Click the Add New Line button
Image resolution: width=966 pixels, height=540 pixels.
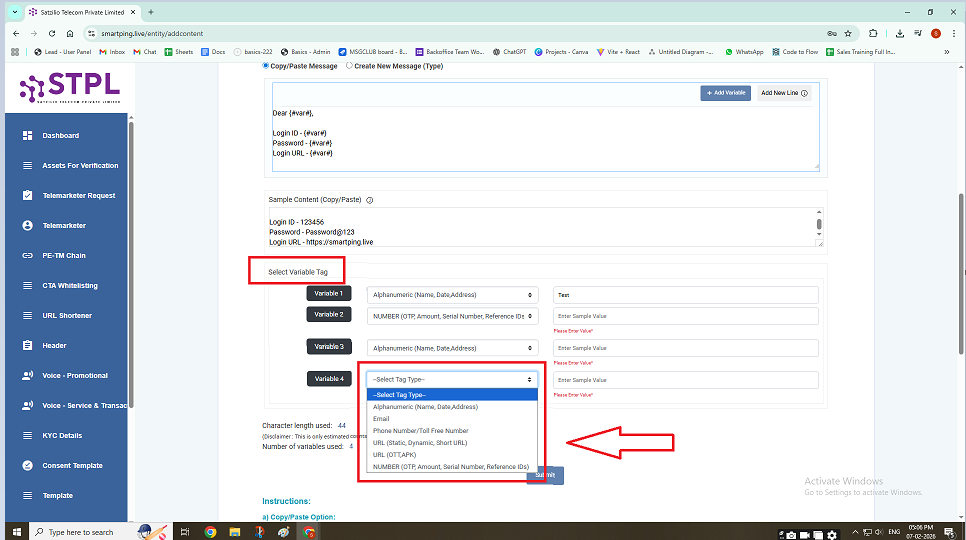(x=783, y=93)
